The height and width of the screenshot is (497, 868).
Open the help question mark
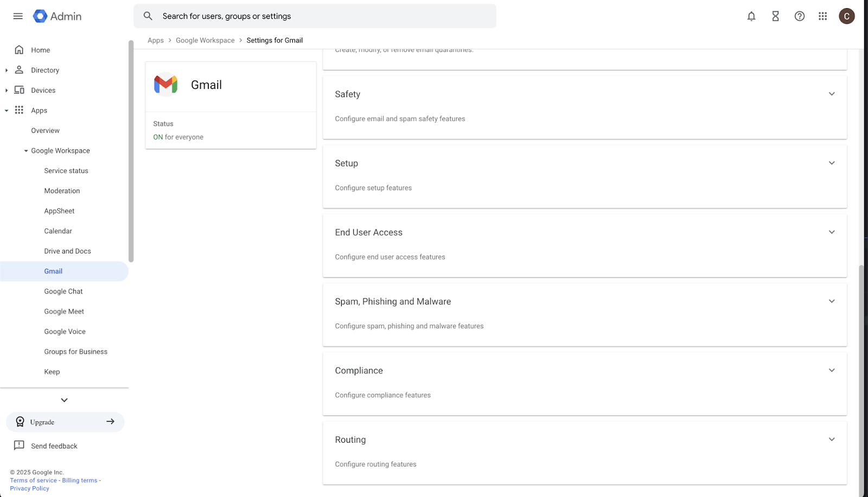point(800,16)
